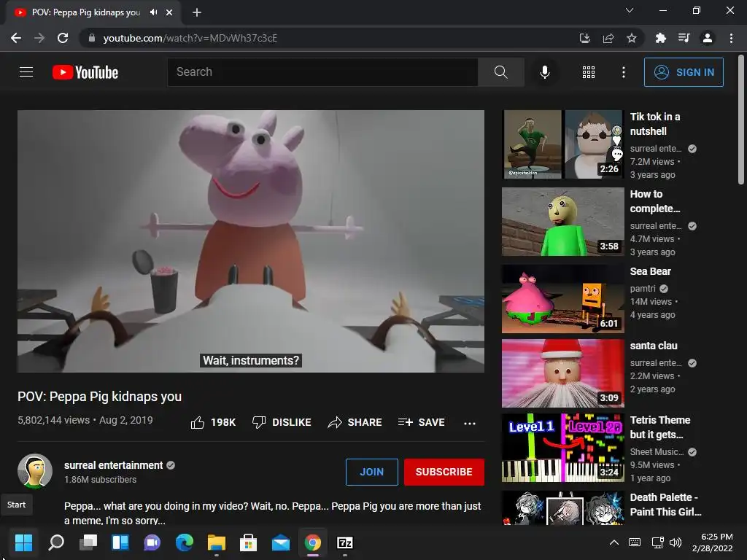Open File Explorer from taskbar

(x=216, y=542)
